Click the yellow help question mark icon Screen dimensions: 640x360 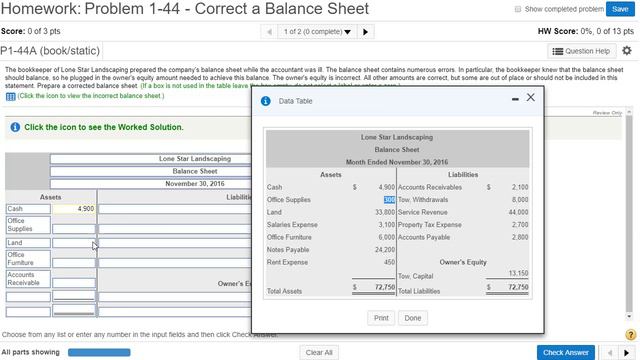click(x=630, y=335)
